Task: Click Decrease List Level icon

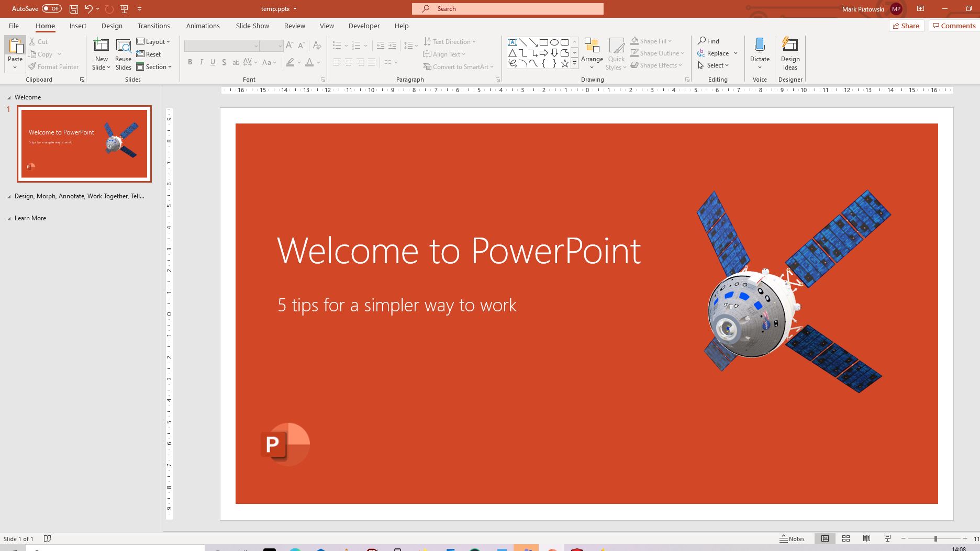Action: click(381, 46)
